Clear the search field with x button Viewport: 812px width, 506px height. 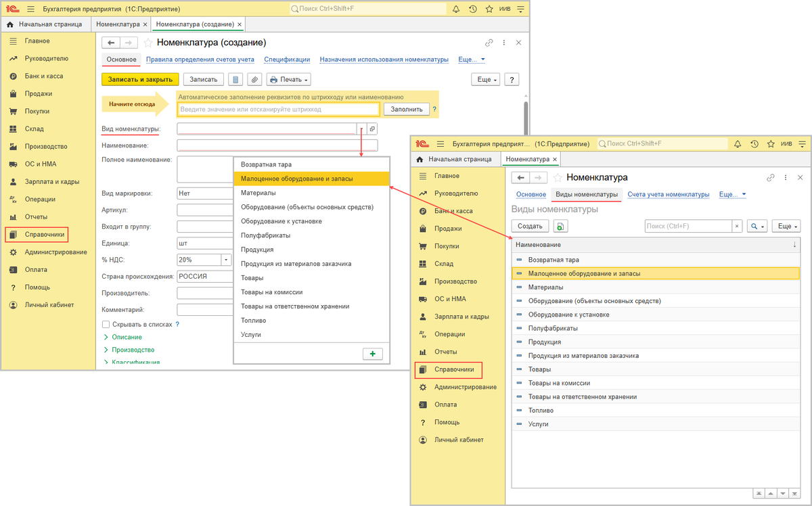click(x=737, y=226)
